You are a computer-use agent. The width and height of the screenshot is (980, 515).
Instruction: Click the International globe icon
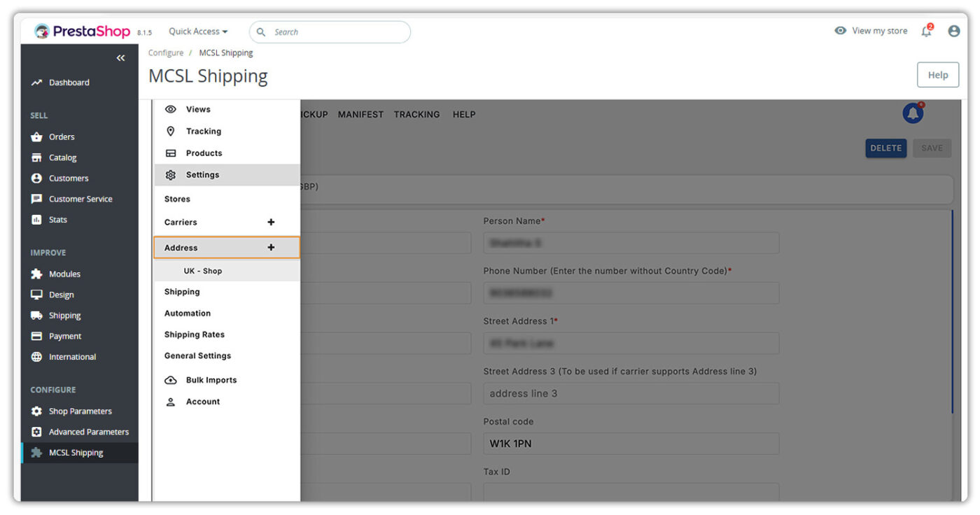36,357
